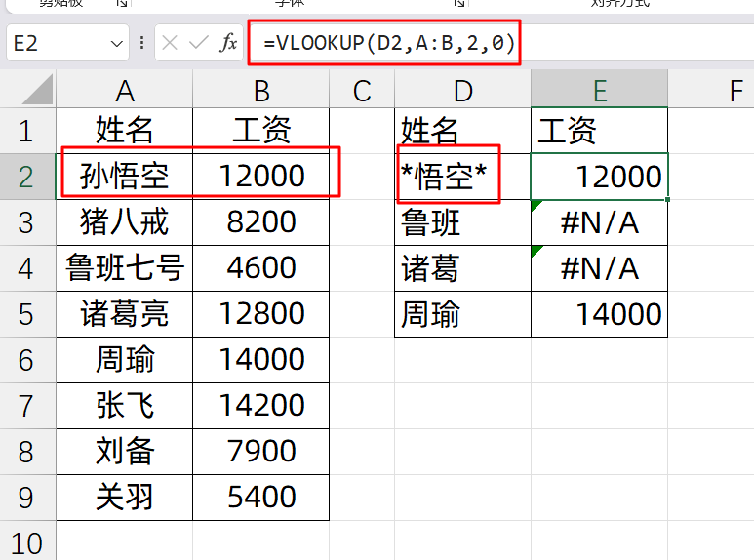The height and width of the screenshot is (560, 754).
Task: Click cell with value 12800
Action: point(261,314)
